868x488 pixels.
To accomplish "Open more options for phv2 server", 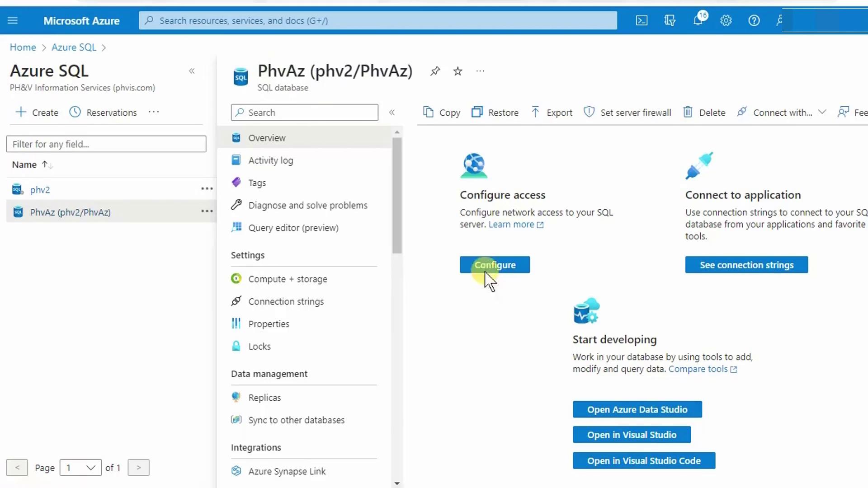I will pos(207,189).
